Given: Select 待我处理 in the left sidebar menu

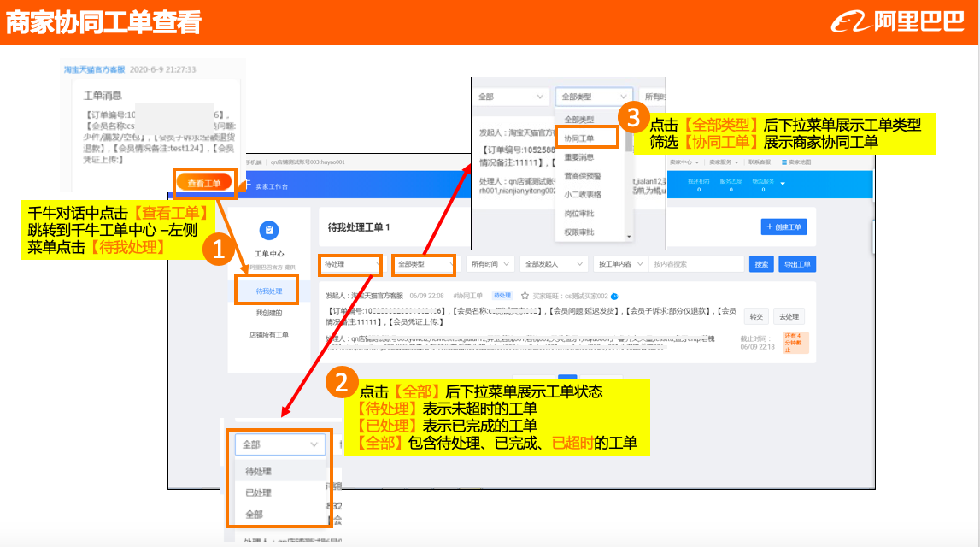Looking at the screenshot, I should coord(269,291).
